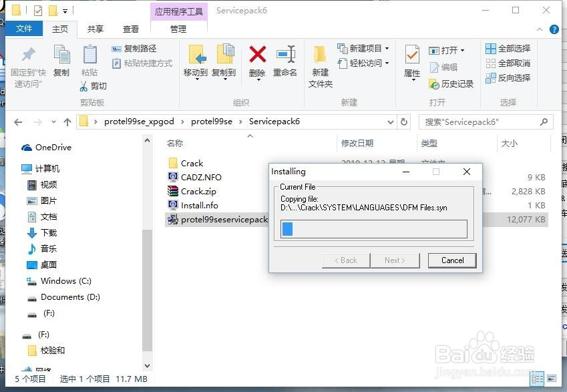Click the Copy (复制) ribbon icon
This screenshot has width=567, height=392.
pyautogui.click(x=61, y=54)
